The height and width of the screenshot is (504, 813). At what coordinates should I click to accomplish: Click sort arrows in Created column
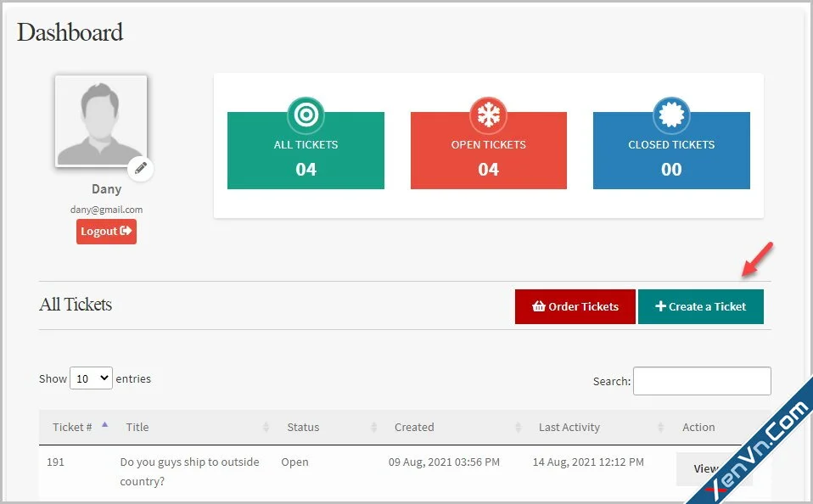518,428
